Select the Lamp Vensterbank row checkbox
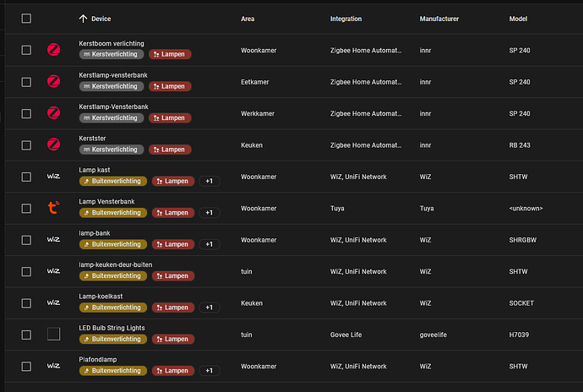This screenshot has height=392, width=583. tap(26, 207)
